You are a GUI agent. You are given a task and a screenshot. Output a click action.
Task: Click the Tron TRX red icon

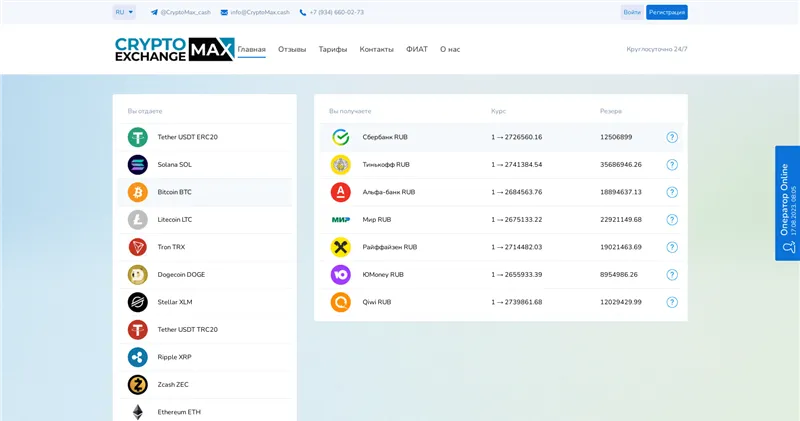pos(137,247)
